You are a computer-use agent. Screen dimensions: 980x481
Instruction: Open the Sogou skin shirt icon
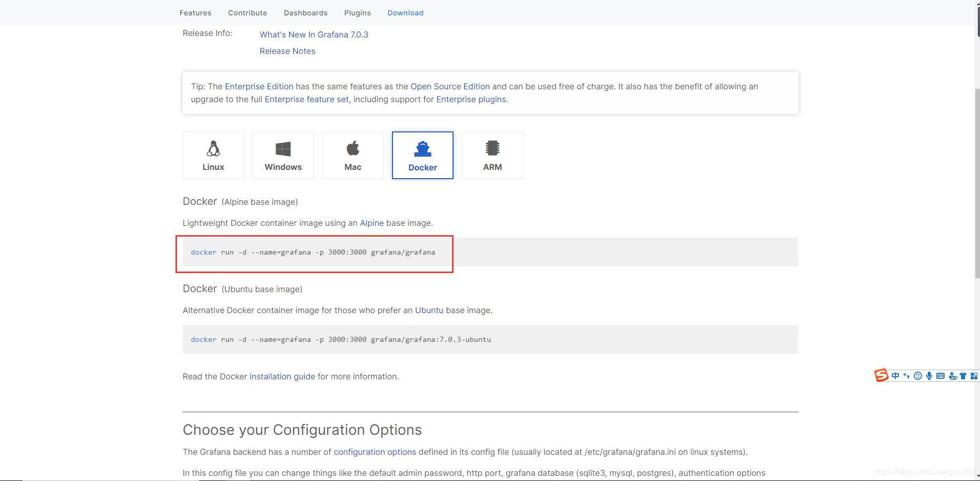[x=963, y=376]
